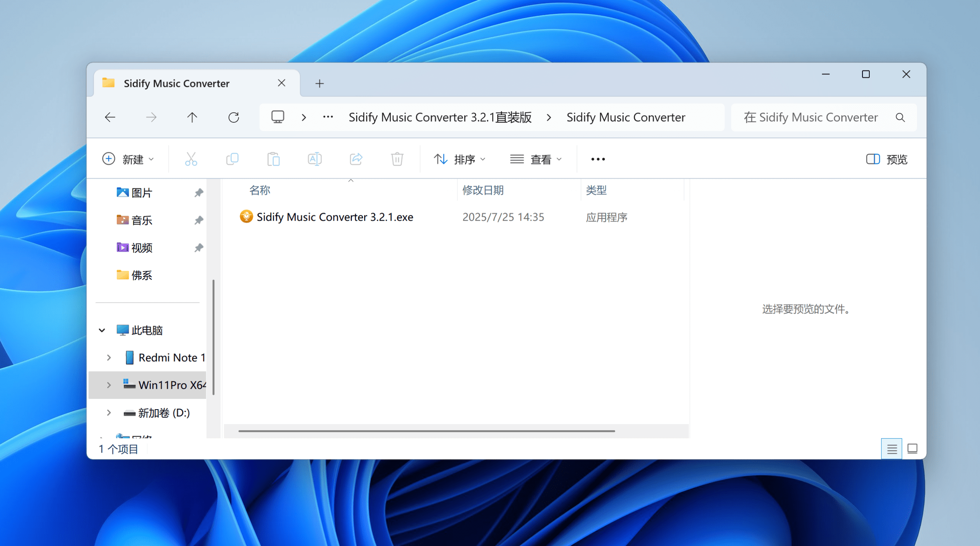Expand the 新加卷 (D:) drive
This screenshot has height=546, width=980.
click(x=109, y=413)
